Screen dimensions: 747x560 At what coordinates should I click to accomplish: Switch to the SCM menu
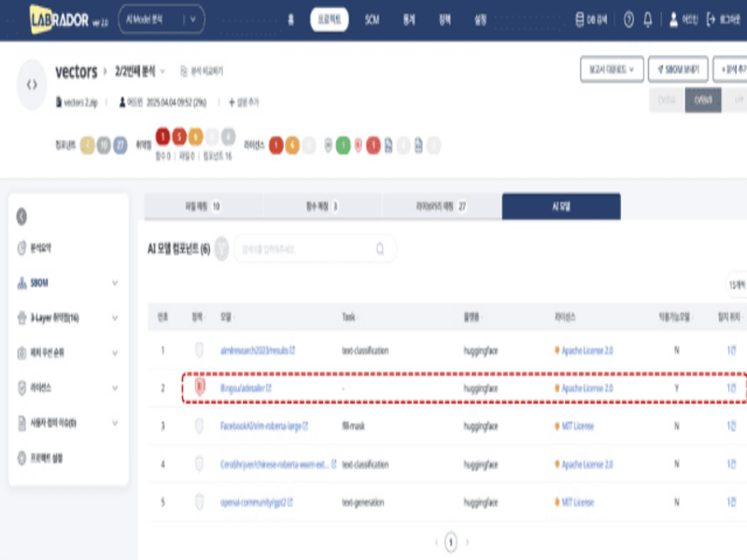tap(372, 19)
